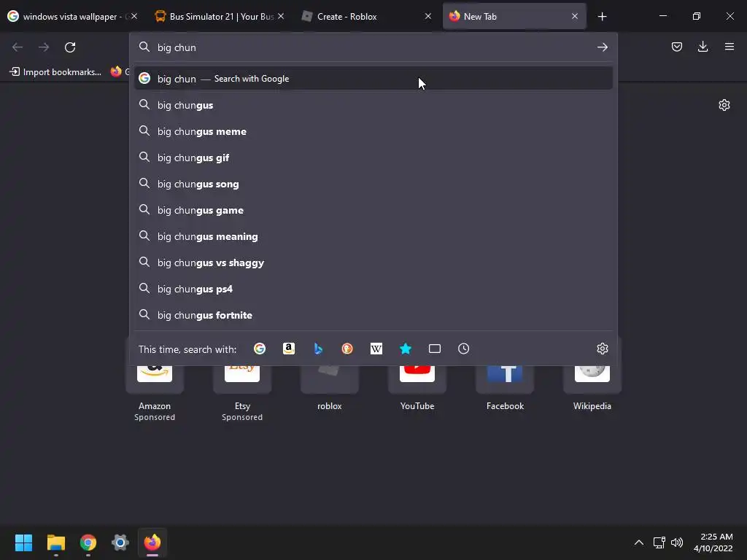Choose suggestion 'big chungus song'

click(x=373, y=183)
